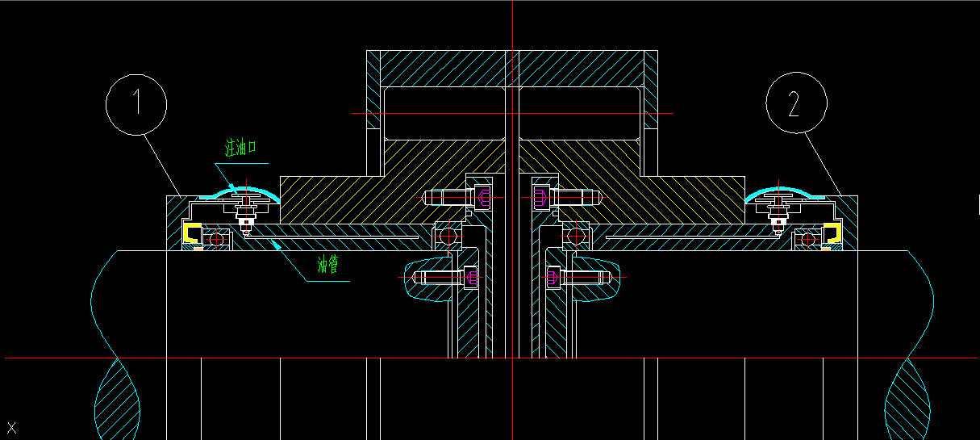Click the UCS X-axis marker in the corner
The image size is (980, 440).
point(12,427)
